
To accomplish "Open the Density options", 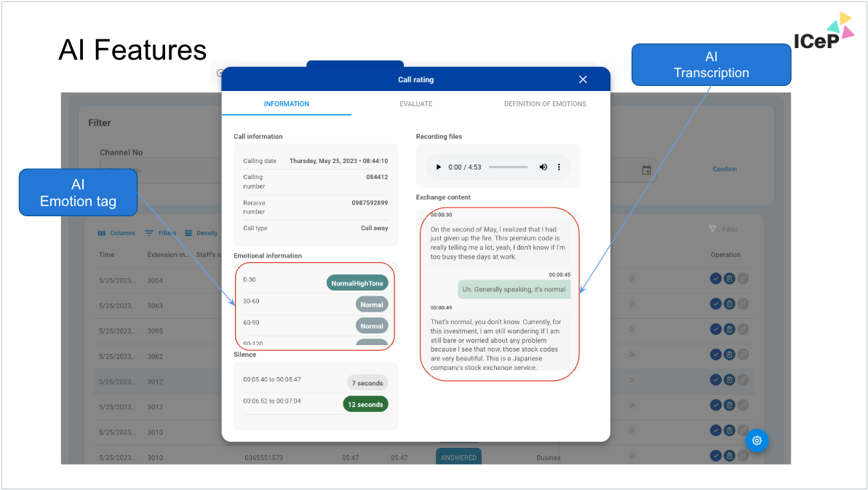I will (201, 233).
